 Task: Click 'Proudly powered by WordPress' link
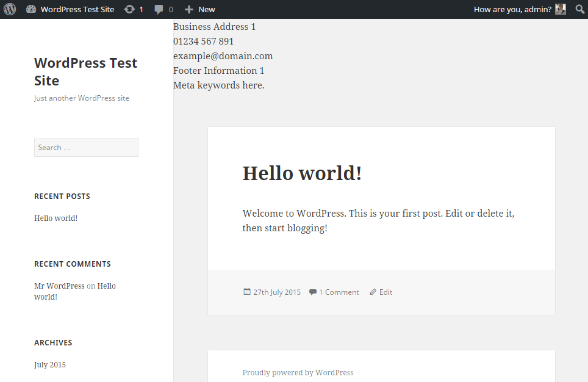pos(298,373)
